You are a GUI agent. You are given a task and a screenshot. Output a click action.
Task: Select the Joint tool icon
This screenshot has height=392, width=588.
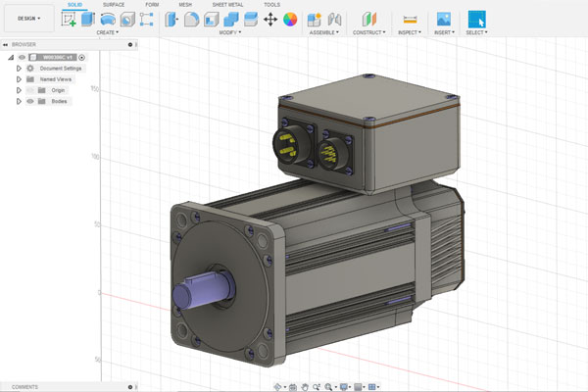pos(334,20)
